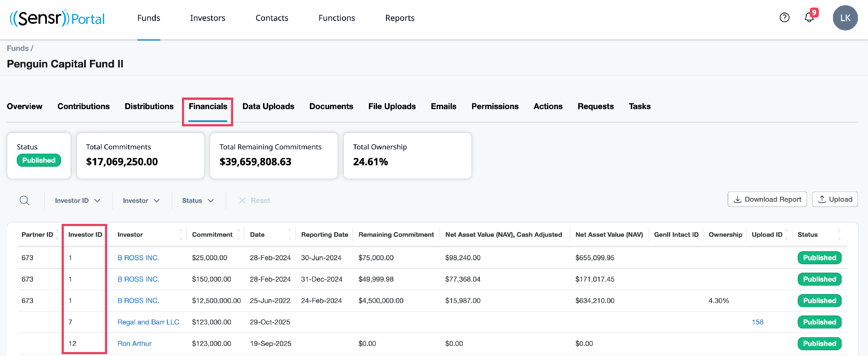Sort by Partner ID column arrows
The width and height of the screenshot is (868, 356).
pos(57,234)
